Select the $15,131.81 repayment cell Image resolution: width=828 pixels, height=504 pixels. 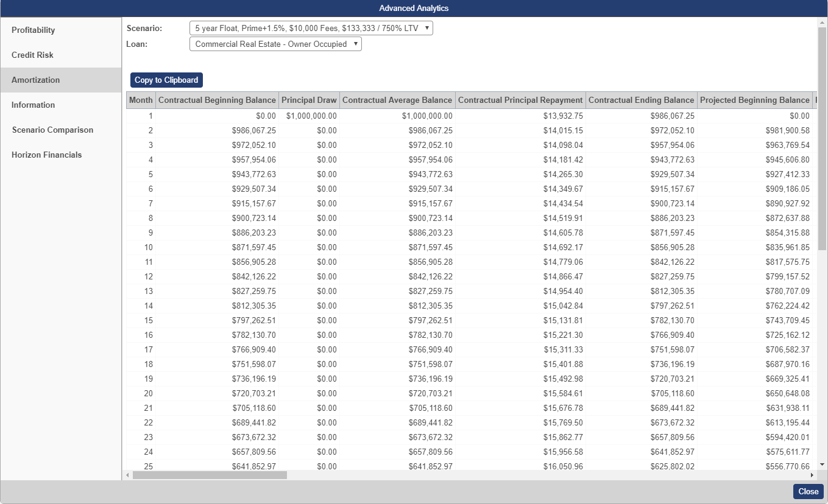pyautogui.click(x=520, y=320)
